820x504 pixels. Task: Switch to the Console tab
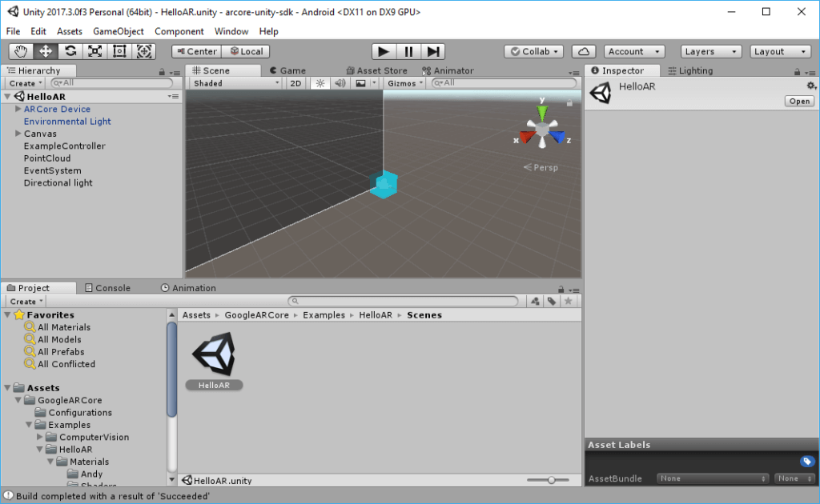108,288
